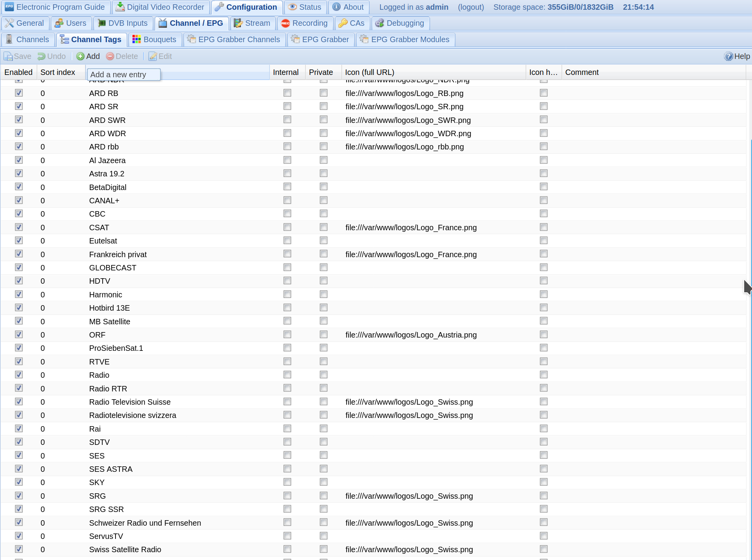The width and height of the screenshot is (752, 560).
Task: Select the Swiss Satellite Radio name
Action: (x=125, y=549)
